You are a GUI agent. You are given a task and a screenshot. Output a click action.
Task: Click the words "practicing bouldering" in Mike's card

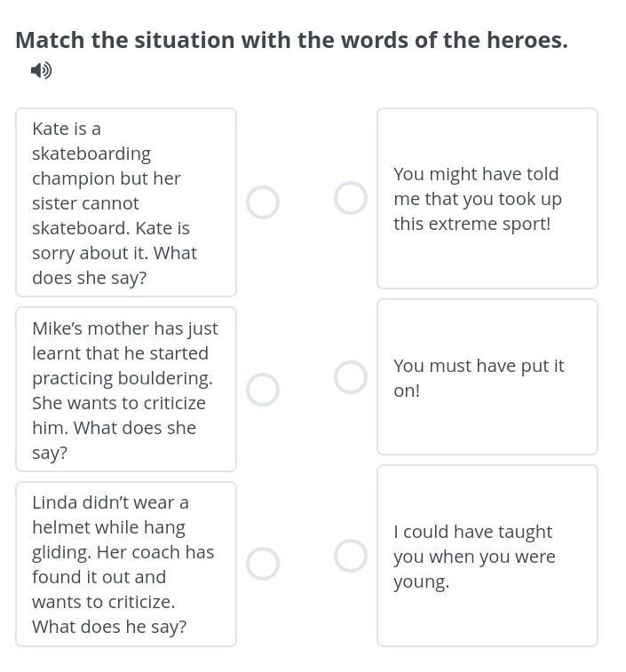[122, 378]
